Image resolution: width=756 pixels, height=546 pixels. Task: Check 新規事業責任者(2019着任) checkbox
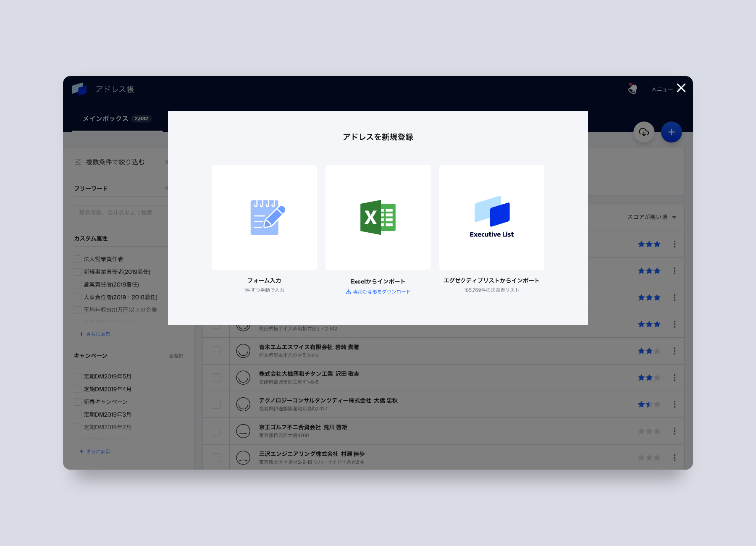78,272
